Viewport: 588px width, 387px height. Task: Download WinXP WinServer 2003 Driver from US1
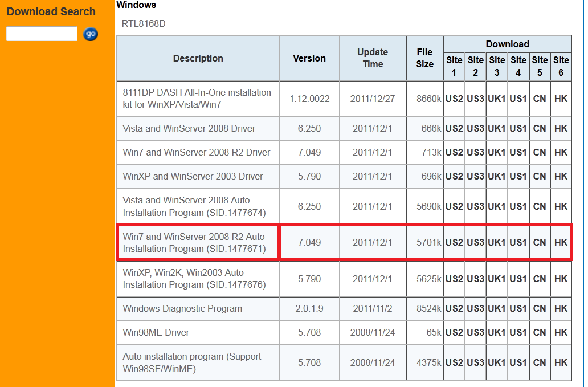(x=518, y=176)
